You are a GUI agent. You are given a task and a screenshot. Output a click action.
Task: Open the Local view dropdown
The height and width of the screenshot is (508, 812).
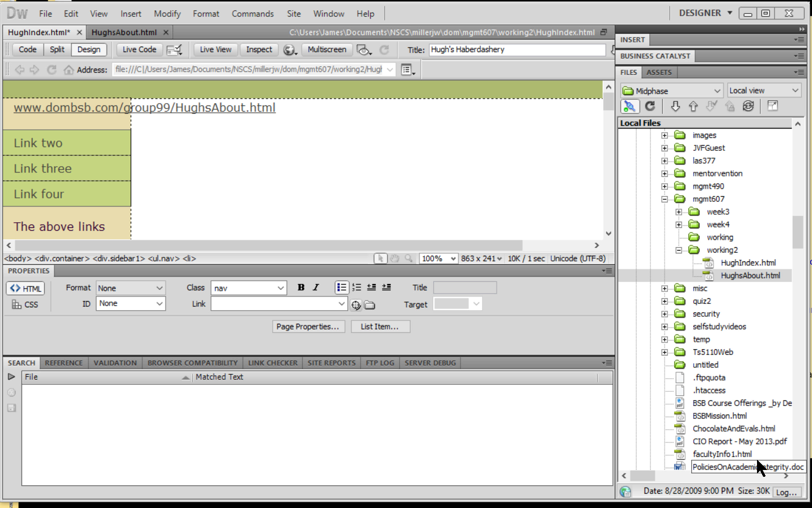click(x=764, y=91)
